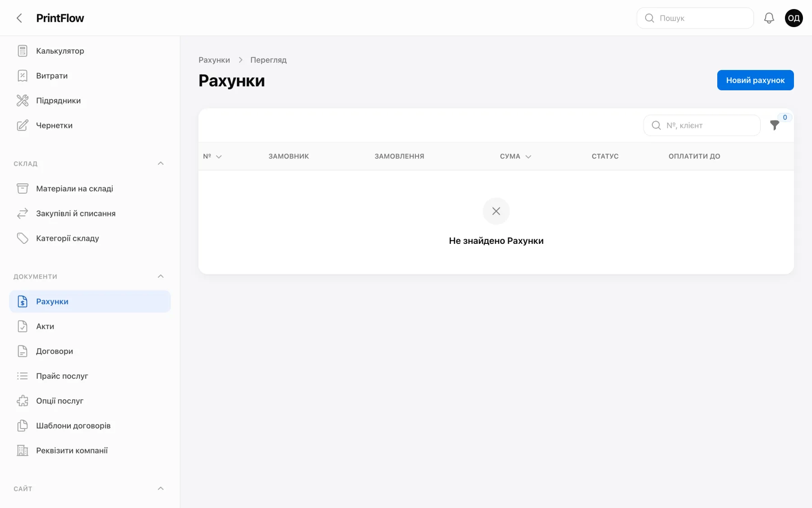Click the calculator icon in the sidebar
This screenshot has width=812, height=508.
tap(23, 51)
